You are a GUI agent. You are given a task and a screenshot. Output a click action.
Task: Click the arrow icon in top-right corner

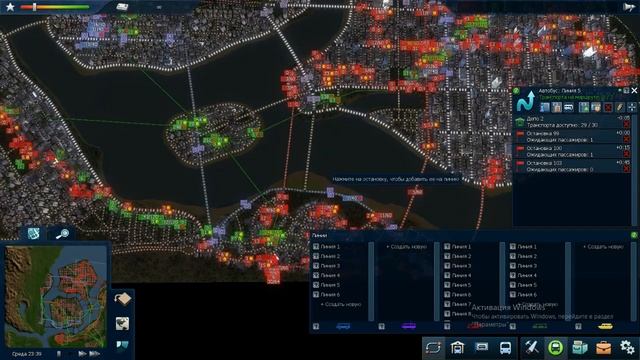pyautogui.click(x=629, y=7)
